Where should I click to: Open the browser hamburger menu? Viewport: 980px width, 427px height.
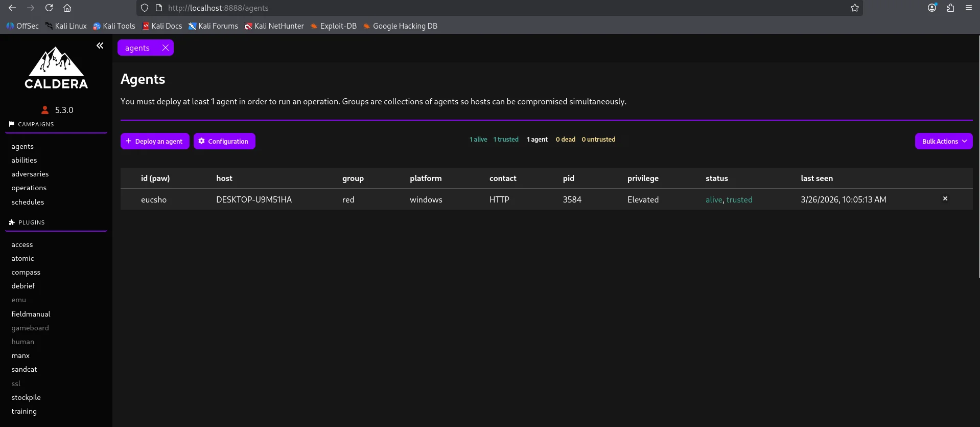(x=968, y=8)
